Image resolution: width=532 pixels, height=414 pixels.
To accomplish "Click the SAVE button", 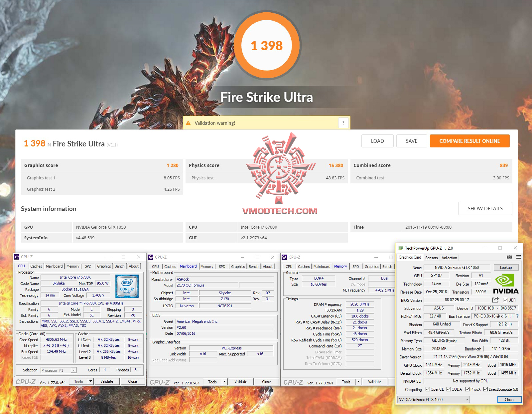I will pos(412,141).
